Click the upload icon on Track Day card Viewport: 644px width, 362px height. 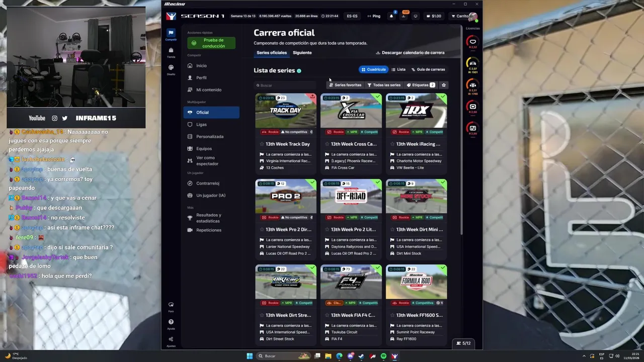[x=312, y=97]
